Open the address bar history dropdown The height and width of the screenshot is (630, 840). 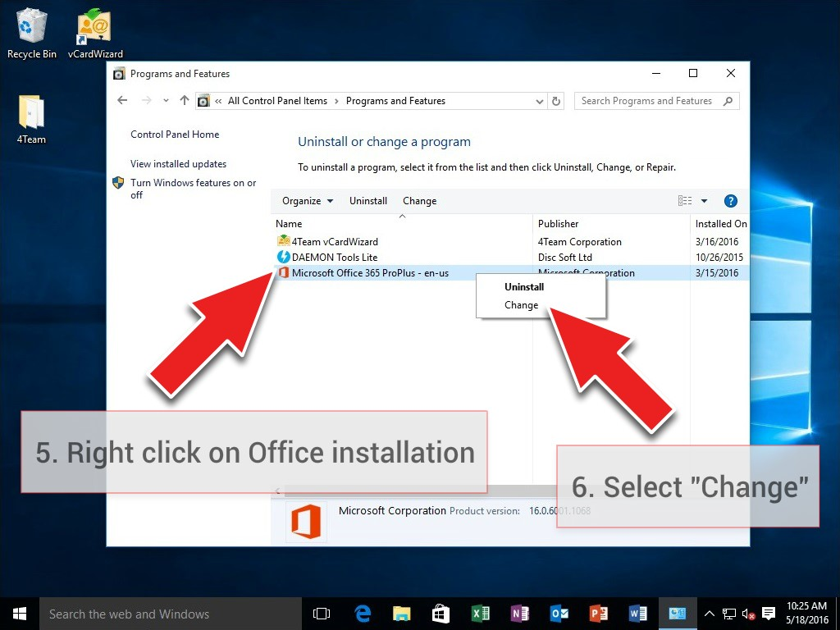coord(539,102)
